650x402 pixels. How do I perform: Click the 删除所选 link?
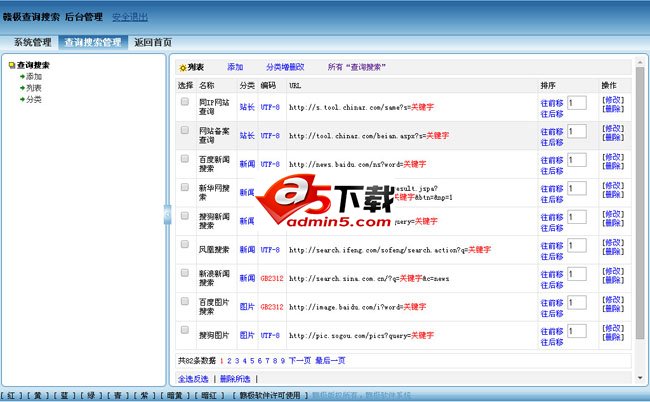[235, 379]
